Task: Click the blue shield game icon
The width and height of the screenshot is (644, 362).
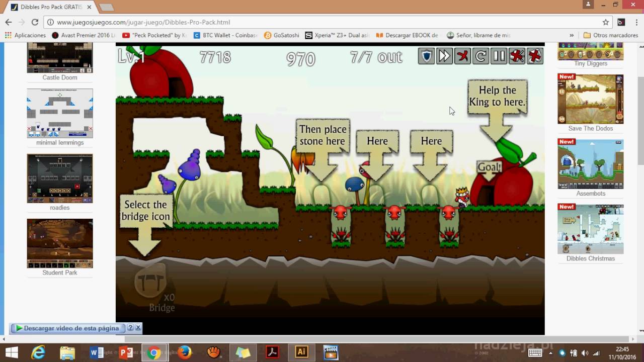Action: pos(426,56)
